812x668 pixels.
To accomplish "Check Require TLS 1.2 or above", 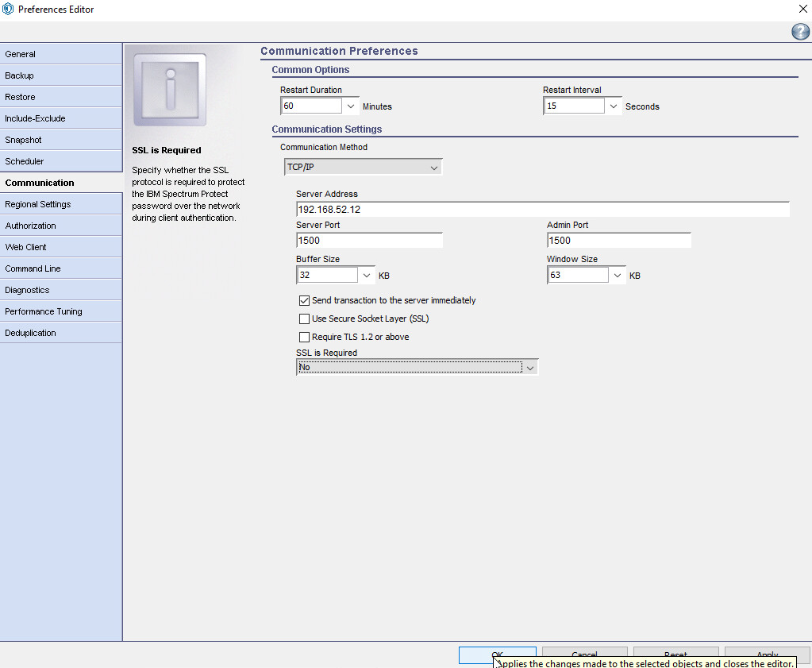I will [x=304, y=337].
